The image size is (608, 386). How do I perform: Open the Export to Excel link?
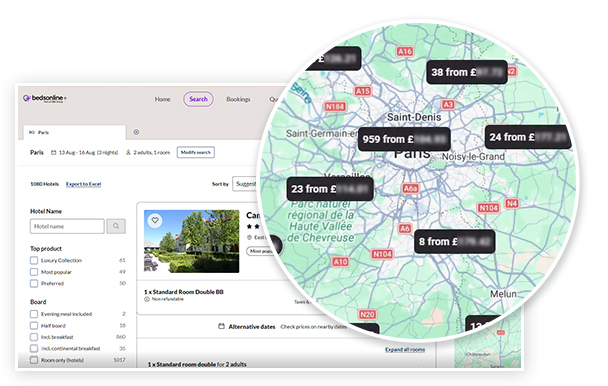83,184
